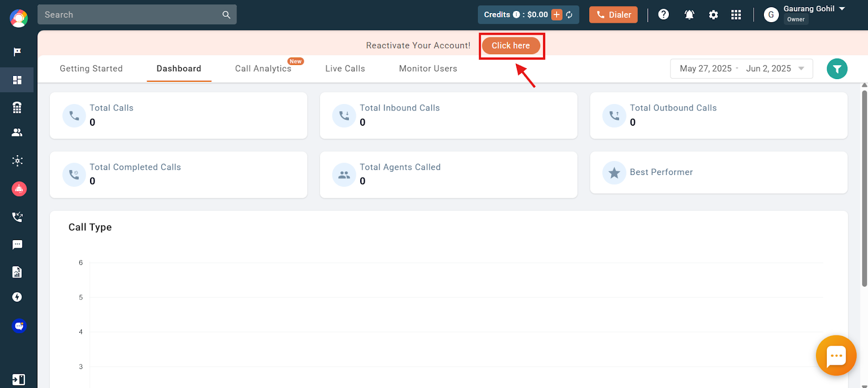Screen dimensions: 868x388
Task: Open the blue chat bubble sidebar icon
Action: [19, 326]
